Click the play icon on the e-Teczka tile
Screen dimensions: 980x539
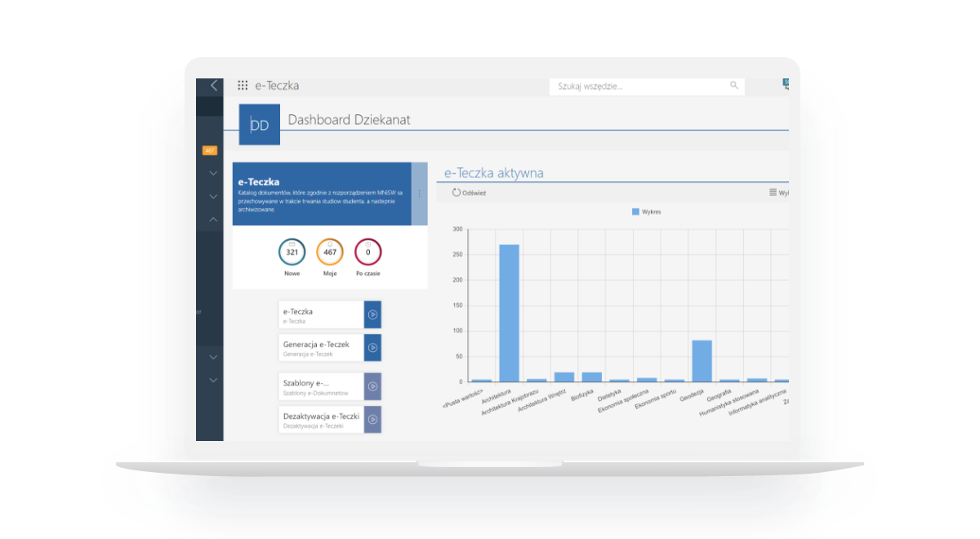(372, 314)
